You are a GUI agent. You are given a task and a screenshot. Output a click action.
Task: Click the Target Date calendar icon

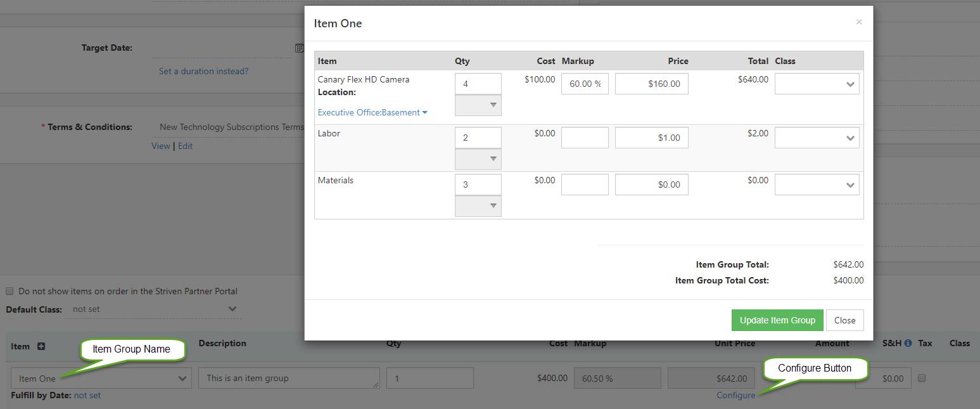pos(298,48)
